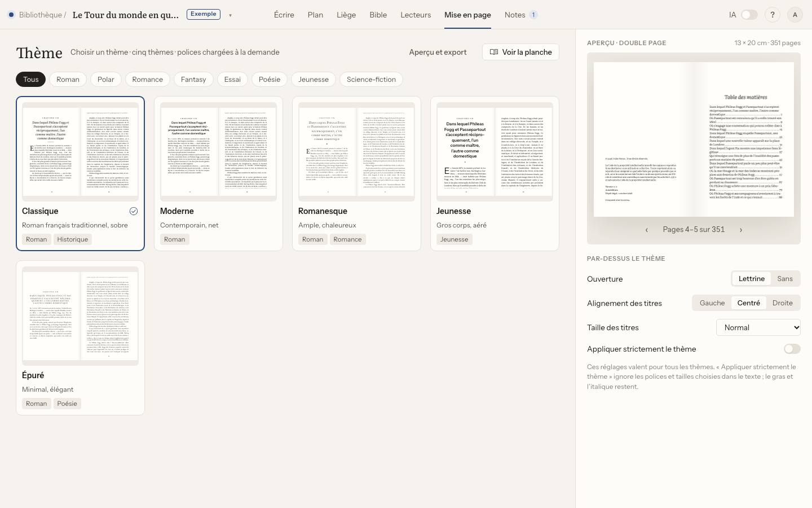Open the Liège tab
This screenshot has width=812, height=508.
click(346, 15)
